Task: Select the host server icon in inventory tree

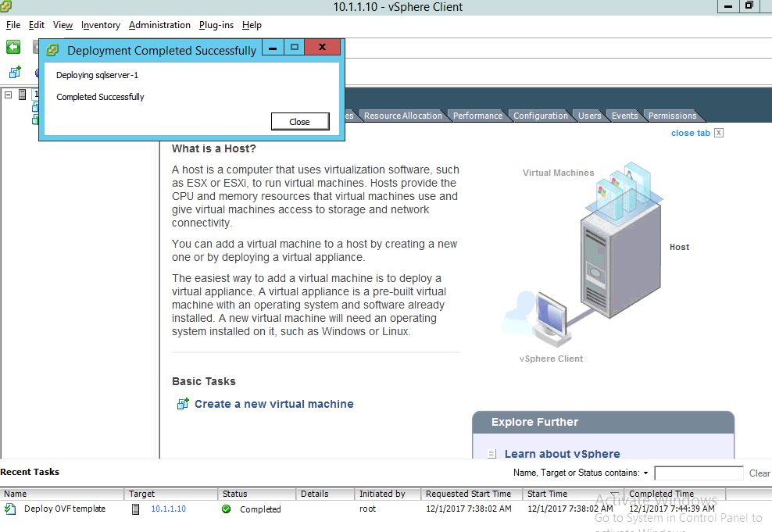Action: 22,94
